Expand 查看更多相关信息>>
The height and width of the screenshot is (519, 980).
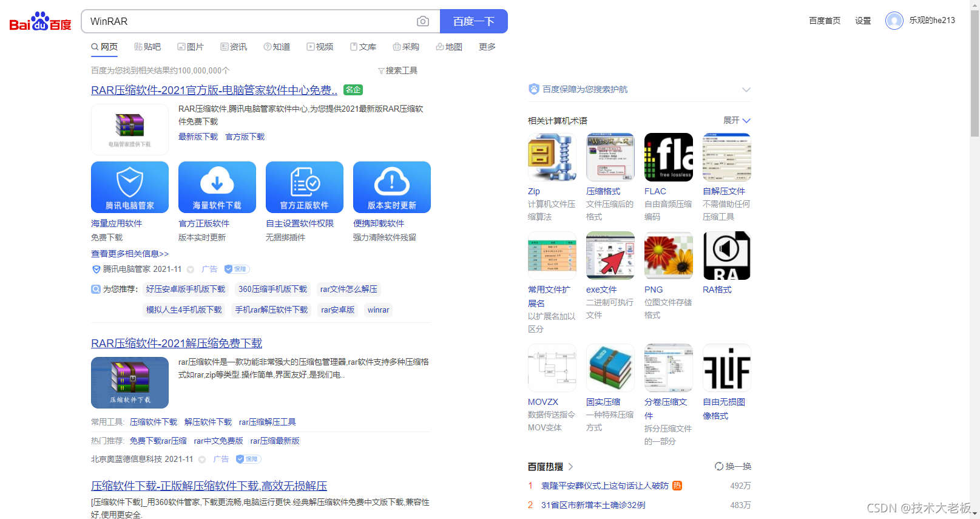130,254
